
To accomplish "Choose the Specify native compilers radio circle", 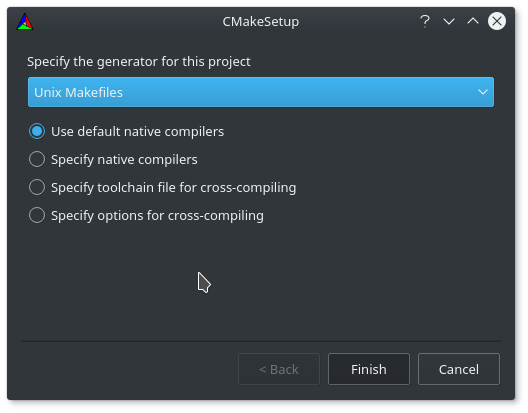I will 37,159.
